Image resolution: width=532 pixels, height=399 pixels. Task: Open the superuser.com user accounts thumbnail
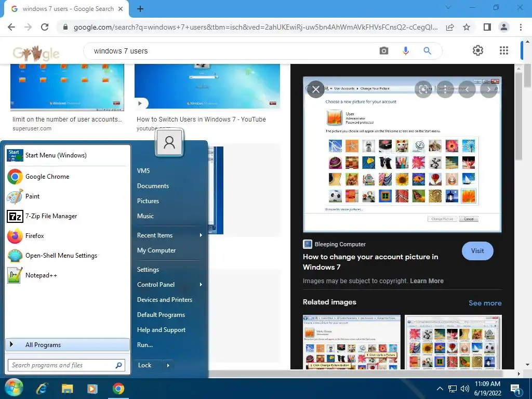(67, 87)
